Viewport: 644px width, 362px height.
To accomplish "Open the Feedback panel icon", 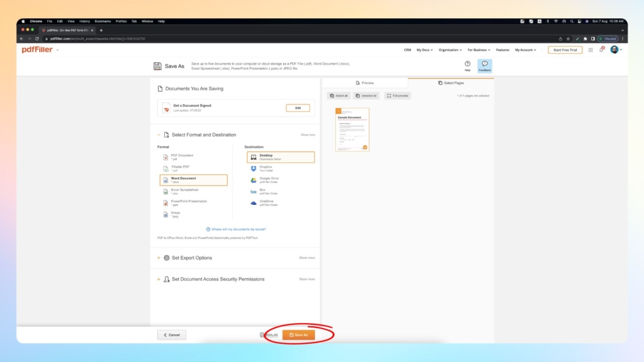I will click(x=485, y=65).
